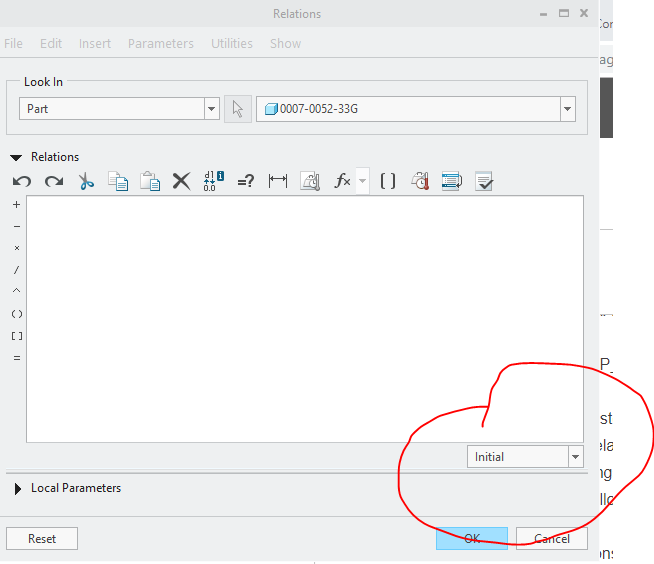Insert multiplication operator from side palette

pyautogui.click(x=17, y=248)
